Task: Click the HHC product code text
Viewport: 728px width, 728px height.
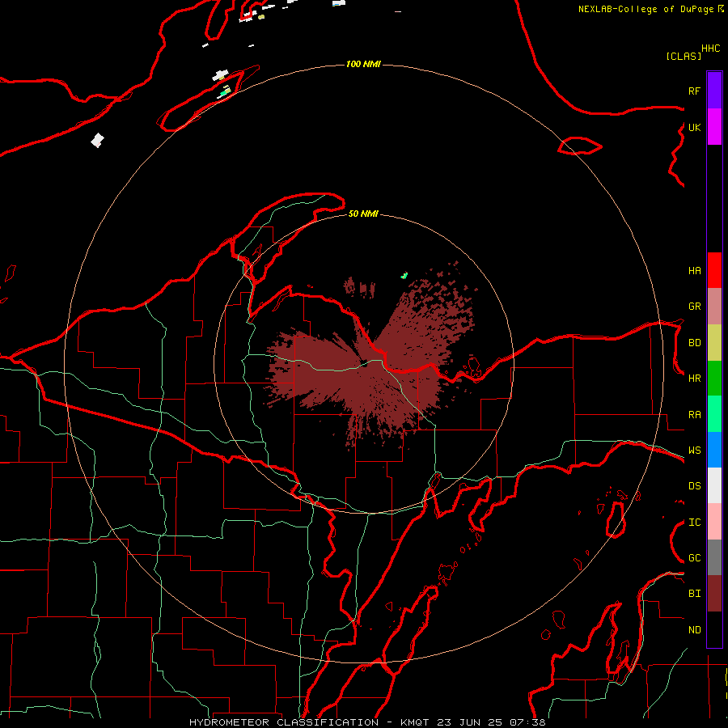Action: (x=711, y=49)
